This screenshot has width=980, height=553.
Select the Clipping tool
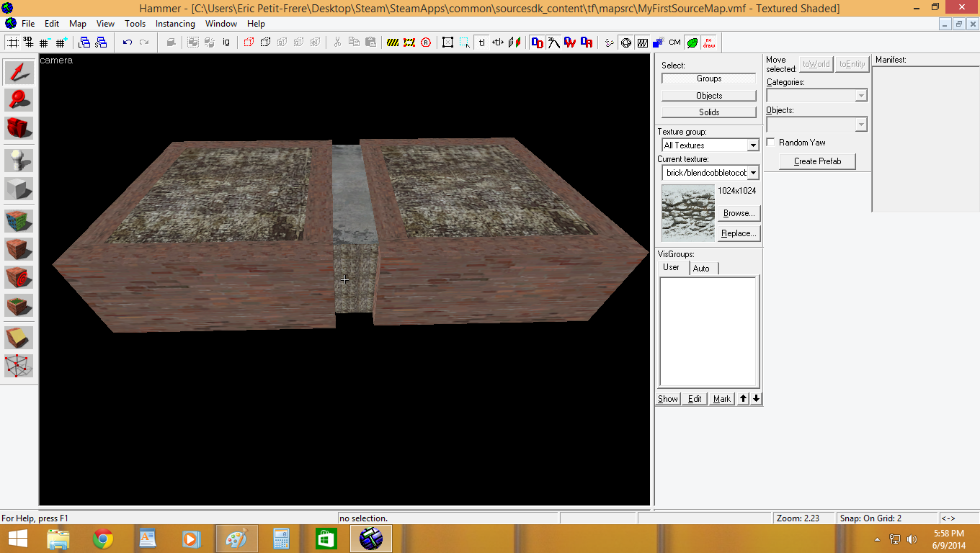coord(18,337)
